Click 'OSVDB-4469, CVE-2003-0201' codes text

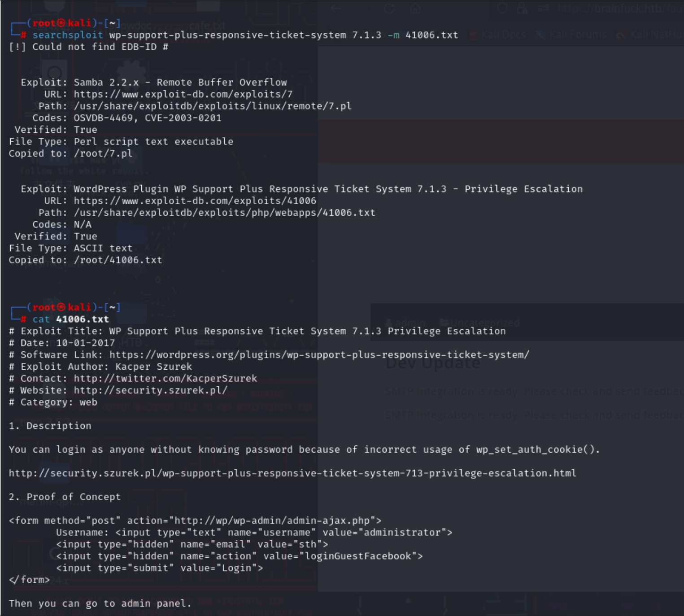tap(148, 118)
